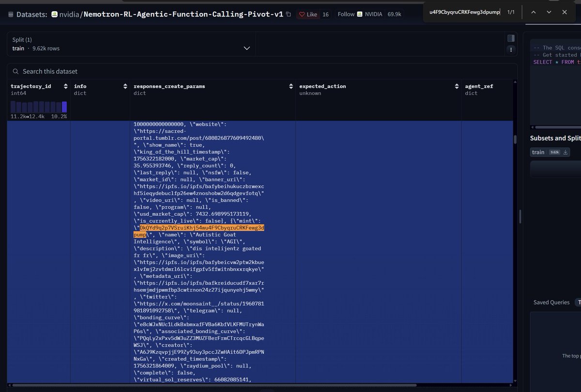Screen dimensions: 581x392
Task: Open the like count 16
Action: [325, 15]
